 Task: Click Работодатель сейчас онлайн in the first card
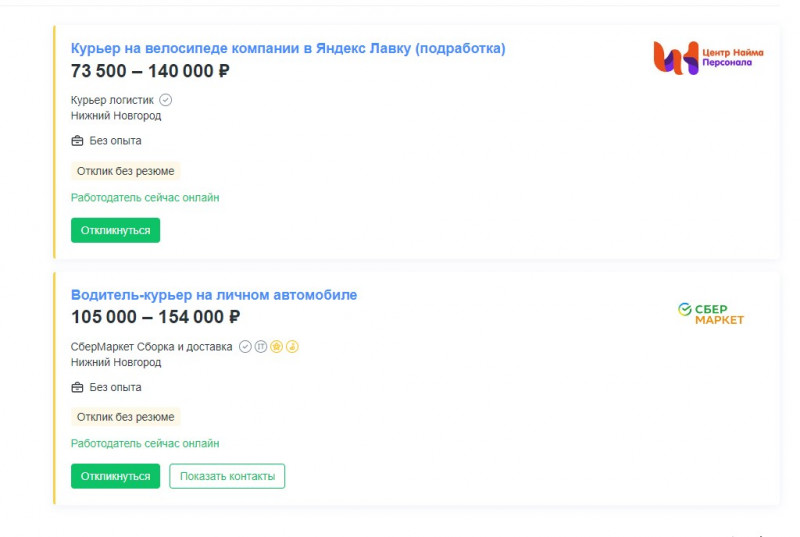point(145,198)
